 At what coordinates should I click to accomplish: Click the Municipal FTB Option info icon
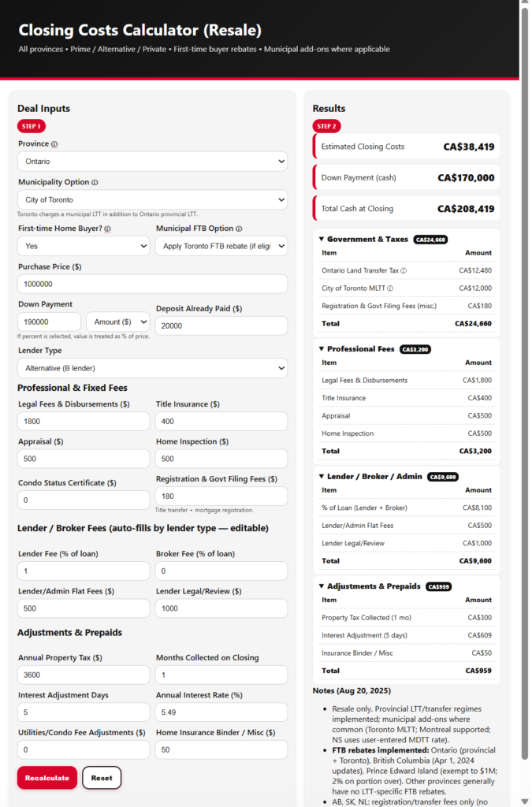pyautogui.click(x=238, y=229)
